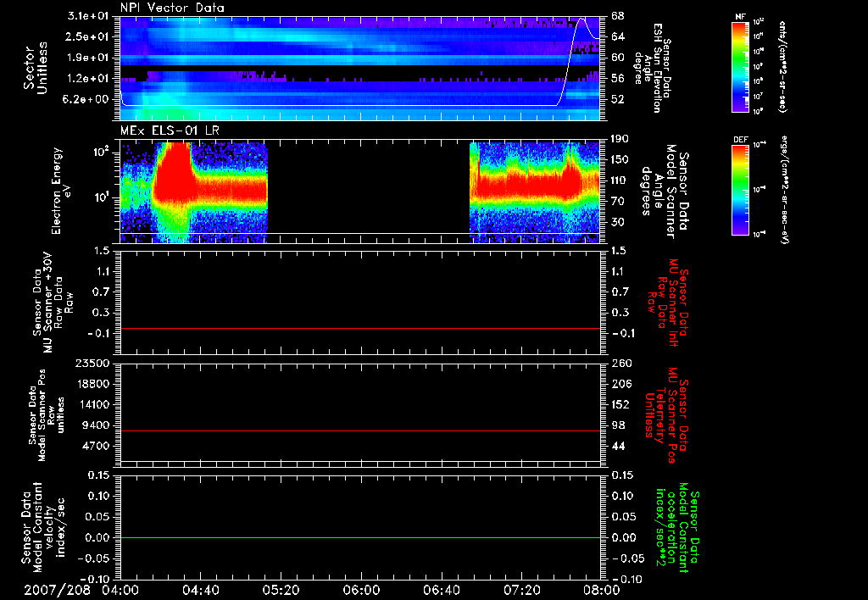Image resolution: width=868 pixels, height=600 pixels.
Task: Click the 'cnts/(cm**2-sr-sec)' colorbar unit label
Action: click(782, 66)
